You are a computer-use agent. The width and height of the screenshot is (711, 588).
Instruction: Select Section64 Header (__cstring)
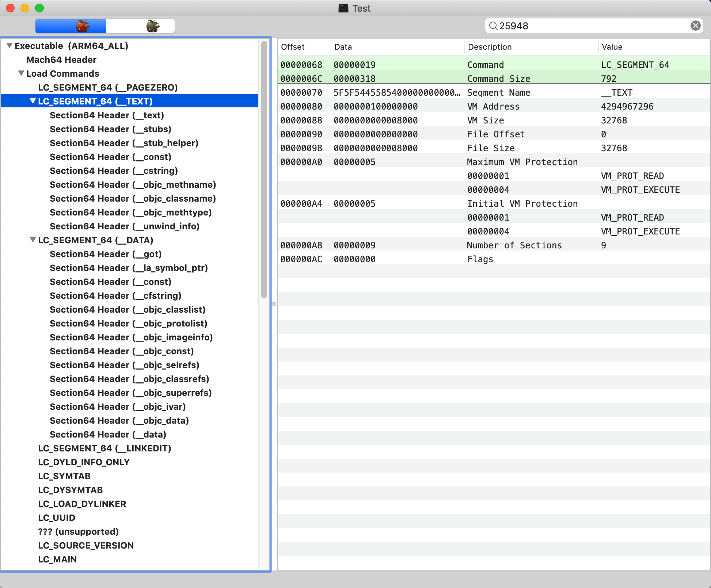pos(114,171)
